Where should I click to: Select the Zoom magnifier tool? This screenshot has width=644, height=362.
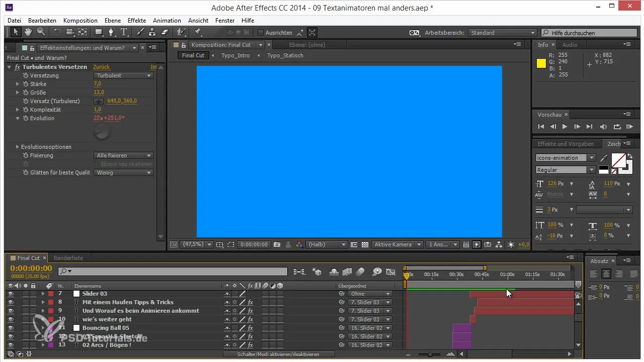[x=40, y=32]
